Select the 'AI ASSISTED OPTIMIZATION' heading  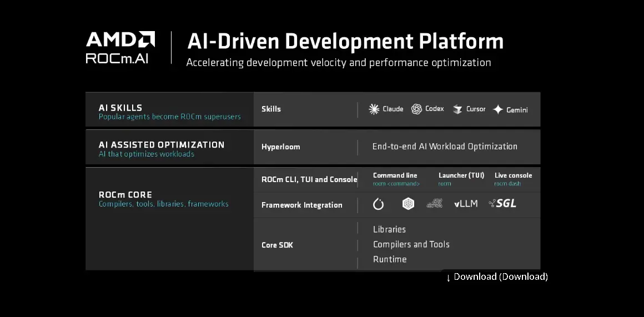pyautogui.click(x=162, y=144)
